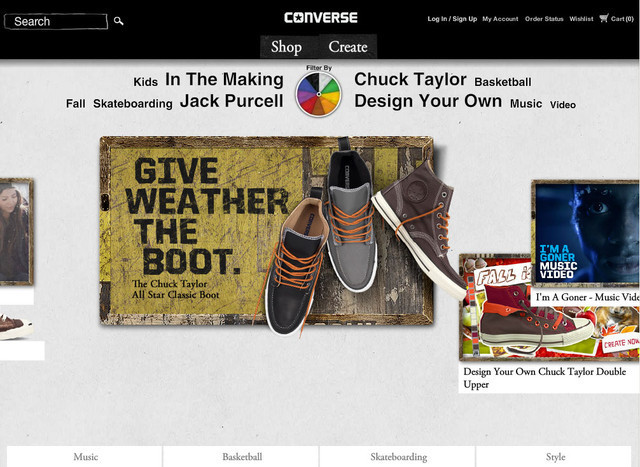Select the Jack Purcell filter tag
640x467 pixels.
pos(231,101)
